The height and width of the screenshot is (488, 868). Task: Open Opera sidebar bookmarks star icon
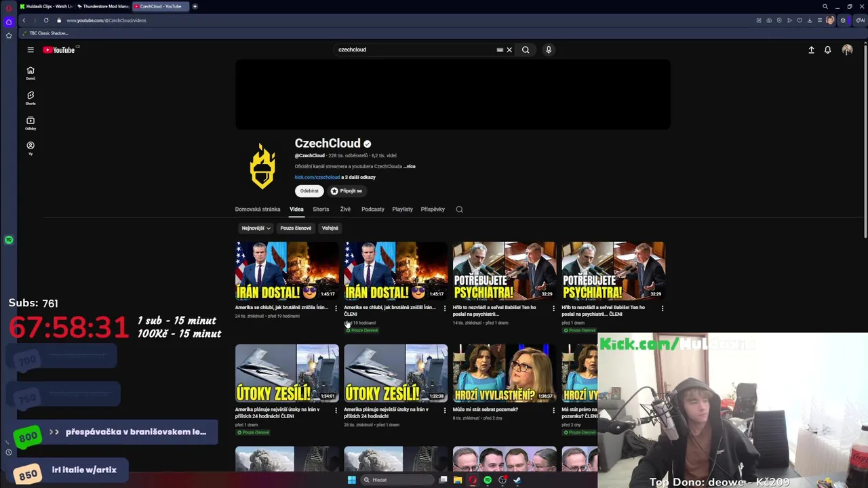9,35
